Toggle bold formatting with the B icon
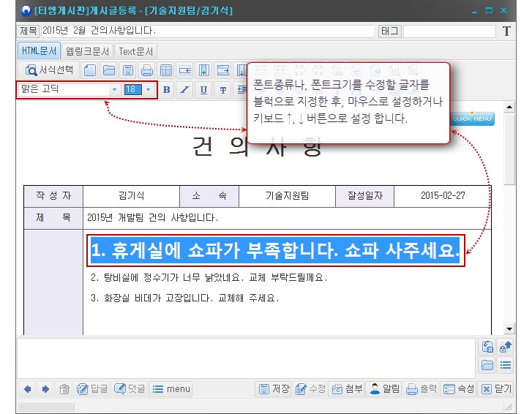 click(166, 90)
